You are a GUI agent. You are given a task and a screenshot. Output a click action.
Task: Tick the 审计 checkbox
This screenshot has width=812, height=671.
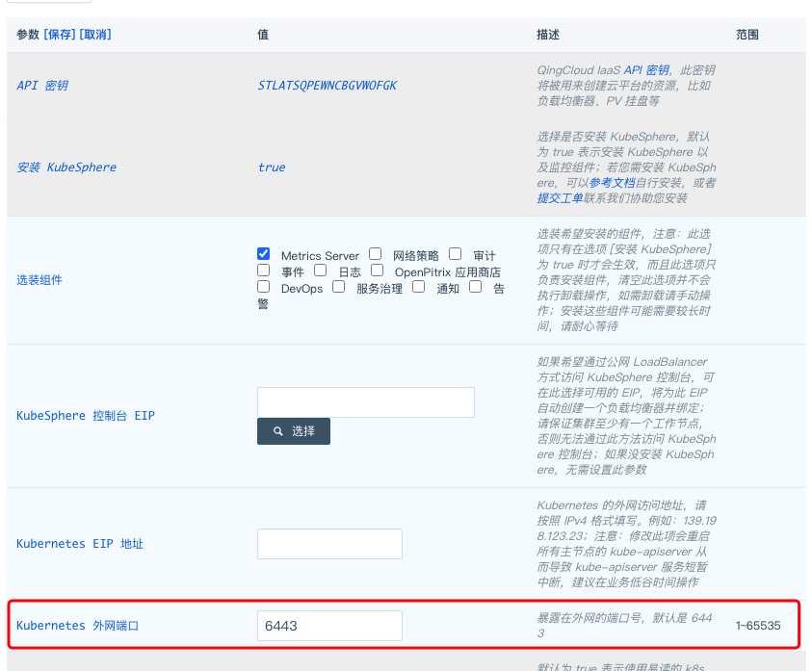coord(456,255)
